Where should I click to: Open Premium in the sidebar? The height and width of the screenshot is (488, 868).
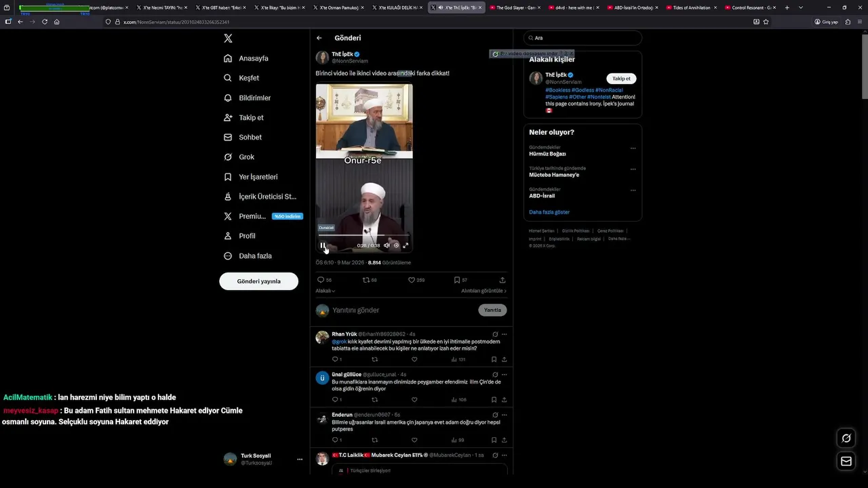click(x=263, y=216)
